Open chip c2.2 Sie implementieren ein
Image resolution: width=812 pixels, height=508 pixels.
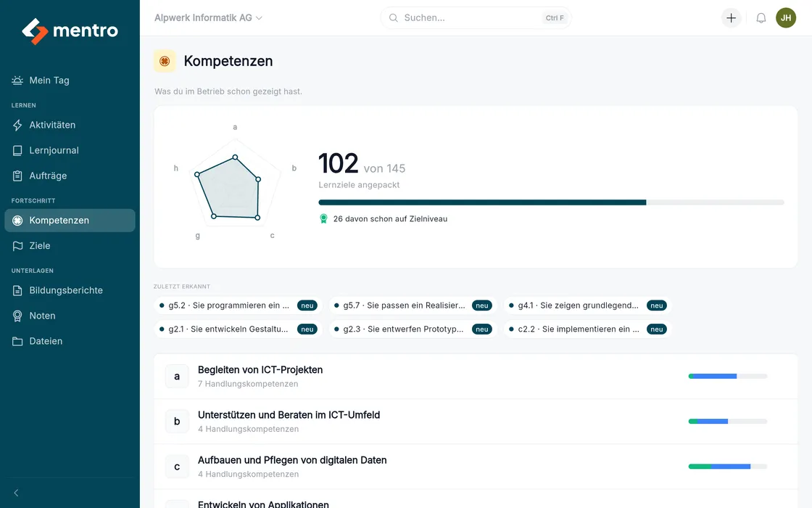pos(588,329)
